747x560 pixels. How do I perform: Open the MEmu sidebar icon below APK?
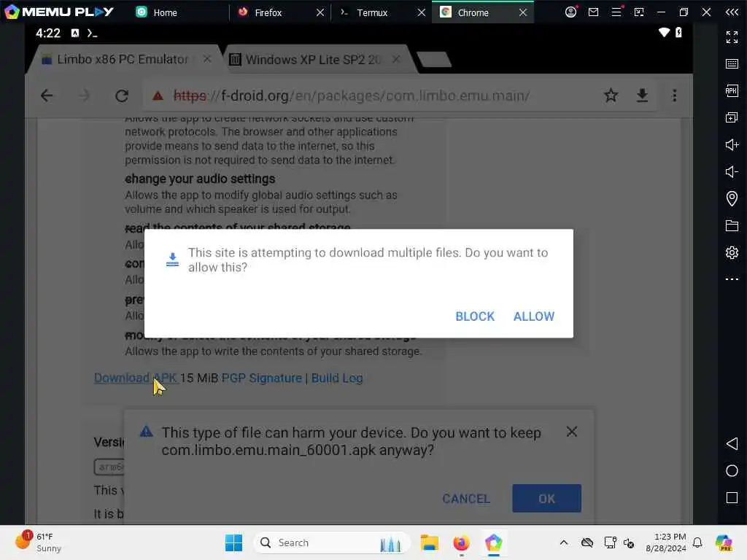(x=732, y=117)
